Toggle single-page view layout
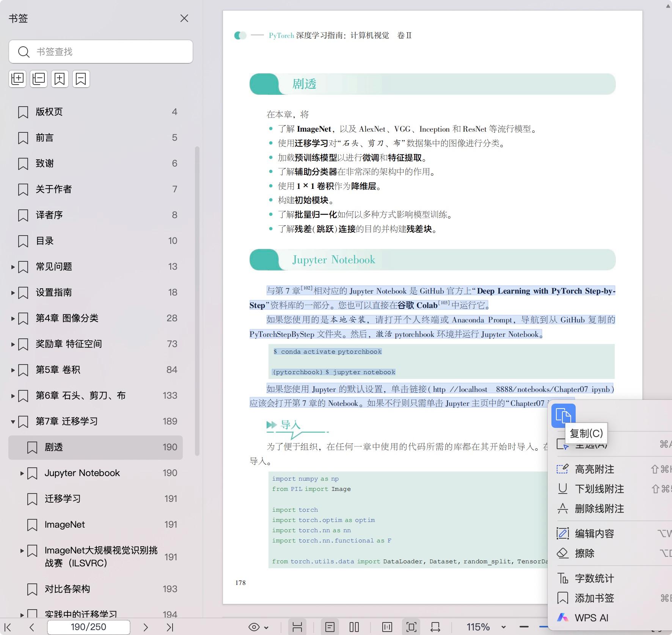The width and height of the screenshot is (672, 635). (x=330, y=627)
